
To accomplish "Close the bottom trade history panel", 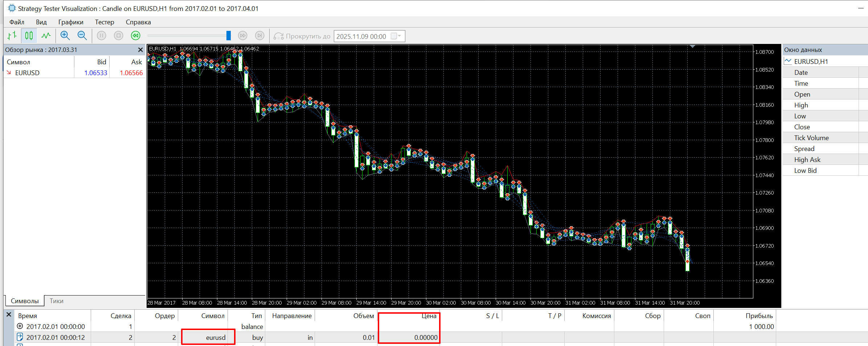I will (x=9, y=315).
